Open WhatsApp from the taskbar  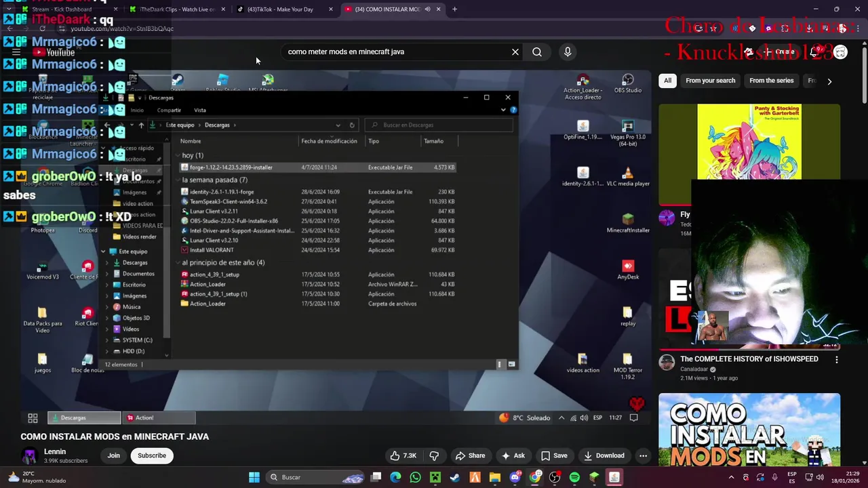416,477
